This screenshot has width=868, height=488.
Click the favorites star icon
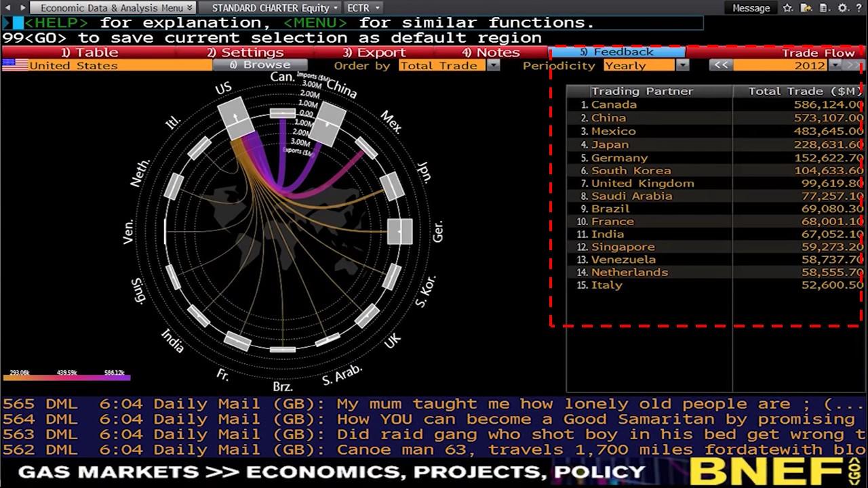click(x=787, y=8)
